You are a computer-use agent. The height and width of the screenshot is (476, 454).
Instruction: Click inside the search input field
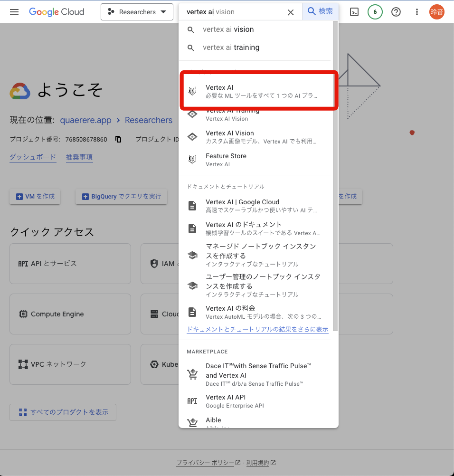point(235,12)
